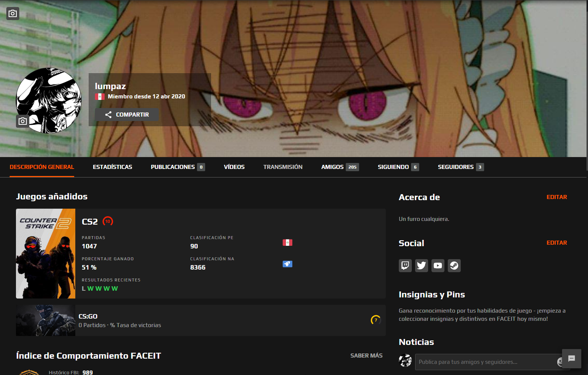This screenshot has width=588, height=375.
Task: Open the Publicaciones tab
Action: pos(178,167)
